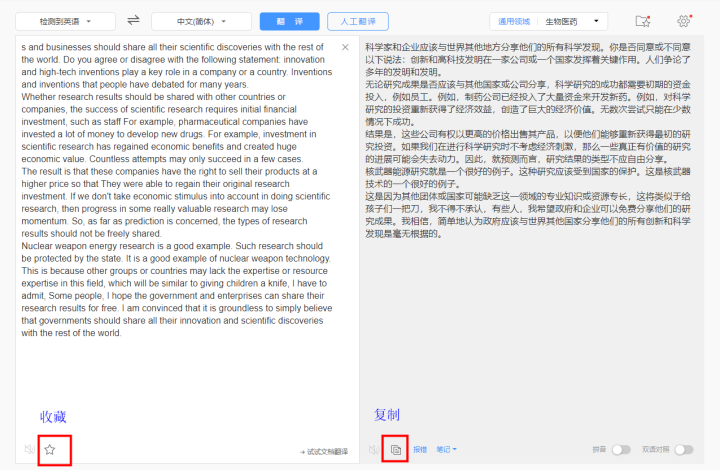720x470 pixels.
Task: Click the 报错 report error link
Action: (420, 450)
